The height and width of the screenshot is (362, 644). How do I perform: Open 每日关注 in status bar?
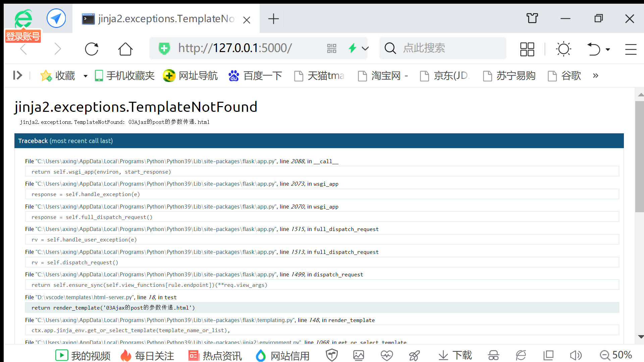(x=147, y=355)
